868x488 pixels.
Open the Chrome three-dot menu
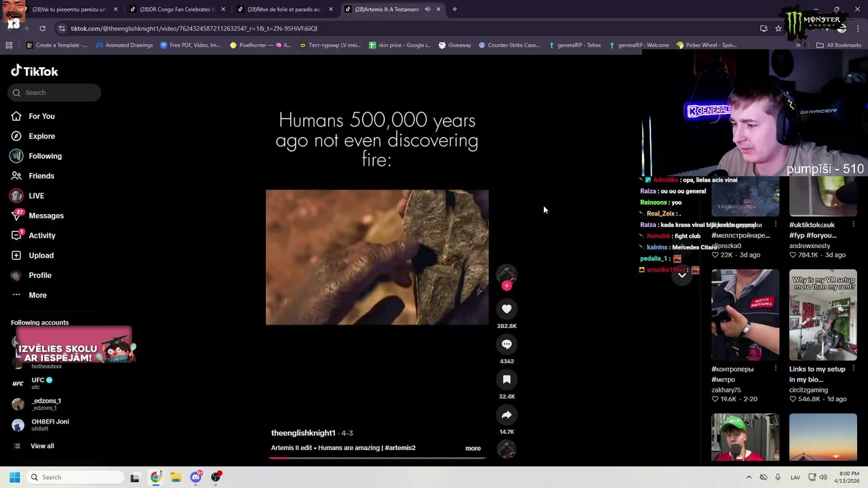(x=859, y=28)
